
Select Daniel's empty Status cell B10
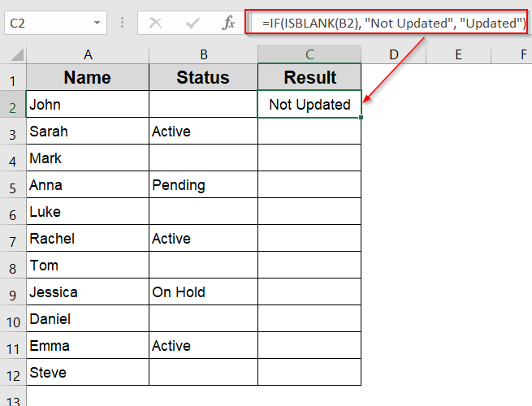(203, 318)
